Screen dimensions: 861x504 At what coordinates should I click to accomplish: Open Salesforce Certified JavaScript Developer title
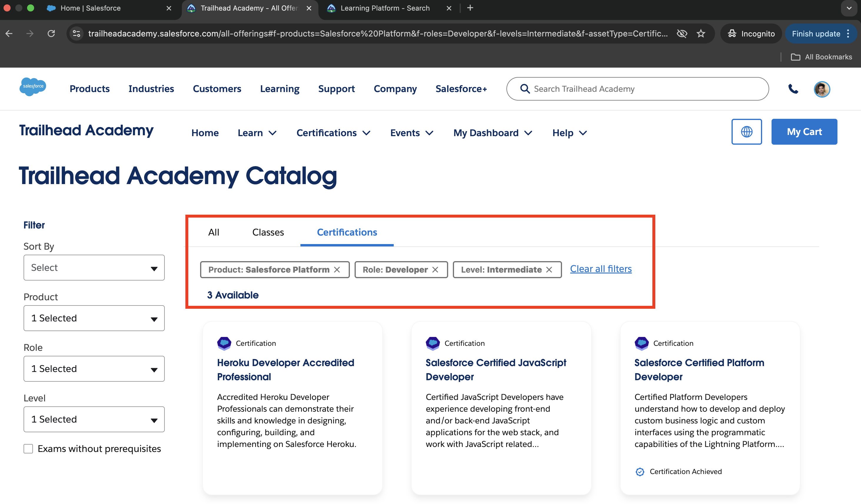[x=496, y=370]
